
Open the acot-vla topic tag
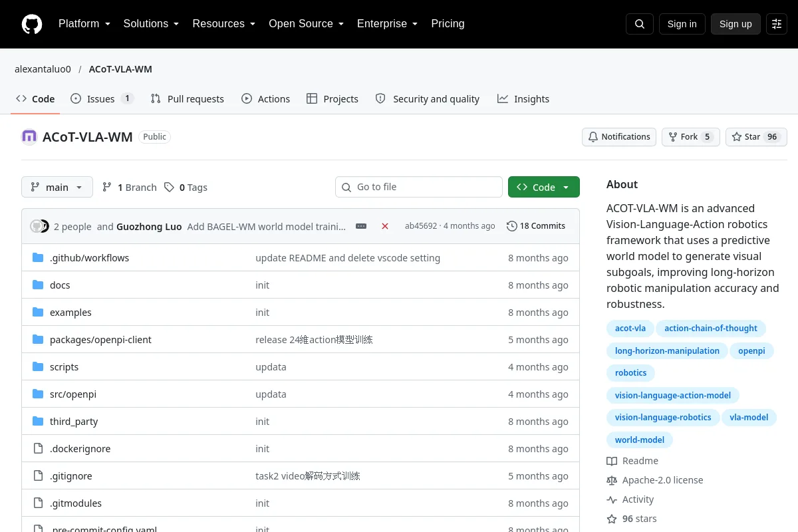630,329
